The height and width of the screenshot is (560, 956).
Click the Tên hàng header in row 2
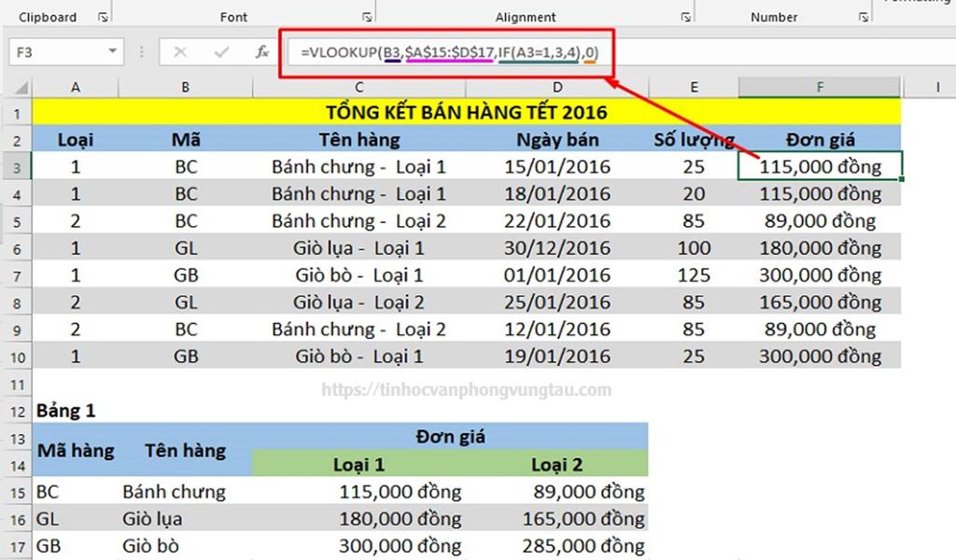(x=359, y=140)
